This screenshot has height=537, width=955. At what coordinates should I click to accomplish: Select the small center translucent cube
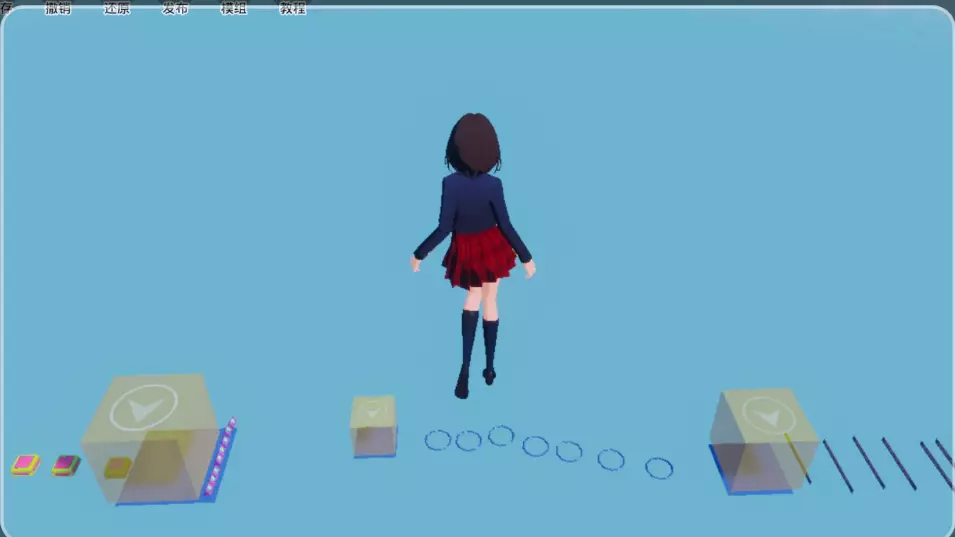[373, 428]
